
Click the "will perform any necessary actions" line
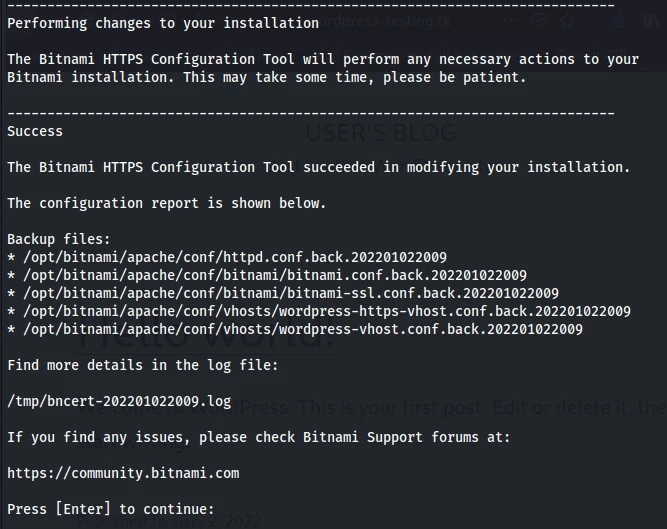[322, 59]
